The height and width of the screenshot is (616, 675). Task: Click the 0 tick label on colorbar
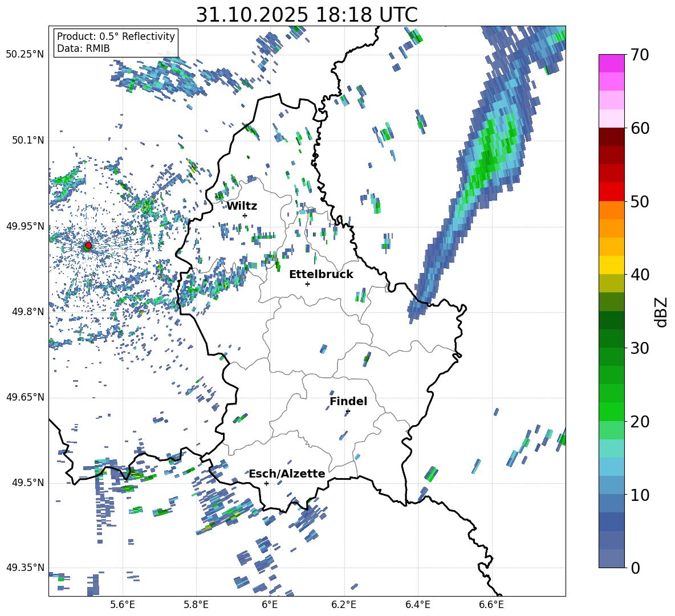(635, 568)
